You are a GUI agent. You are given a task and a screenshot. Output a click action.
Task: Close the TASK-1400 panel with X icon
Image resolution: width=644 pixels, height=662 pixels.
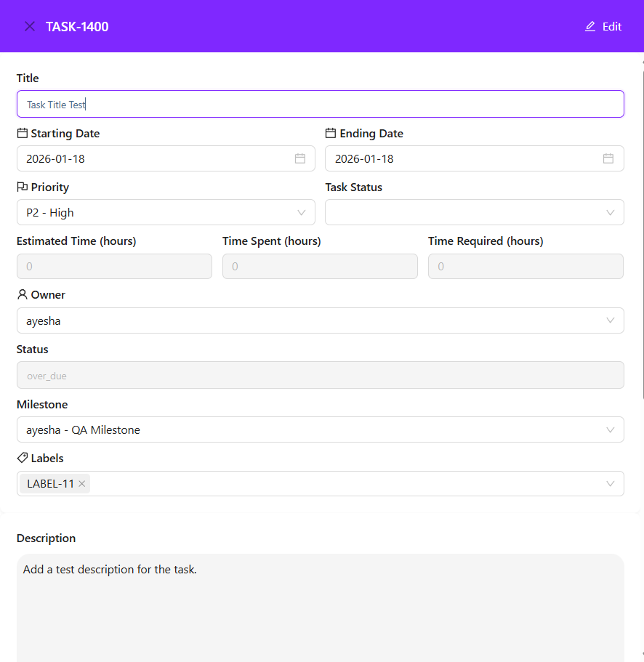coord(30,27)
